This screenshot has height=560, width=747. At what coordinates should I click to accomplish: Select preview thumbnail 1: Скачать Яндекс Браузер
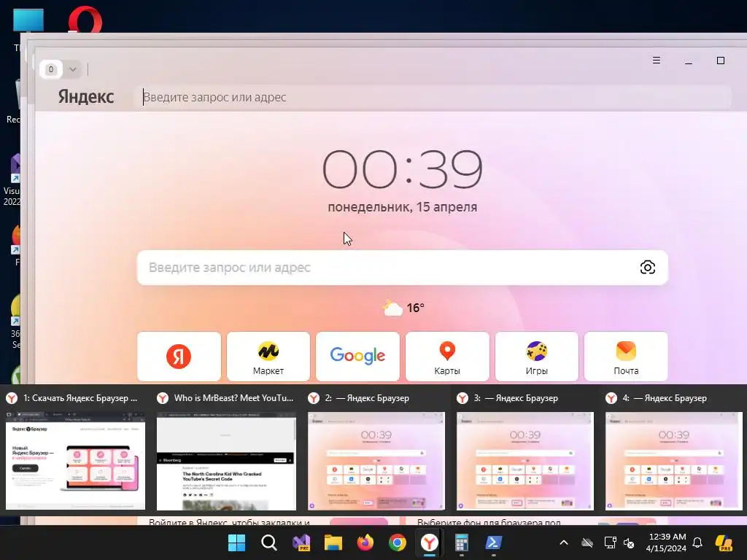coord(75,461)
